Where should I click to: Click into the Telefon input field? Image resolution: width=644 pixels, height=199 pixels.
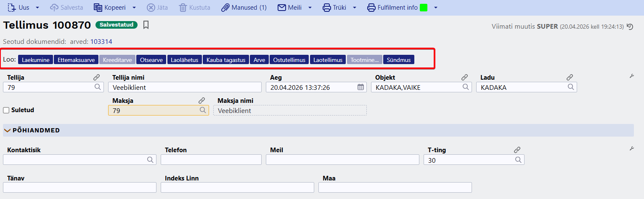[211, 160]
